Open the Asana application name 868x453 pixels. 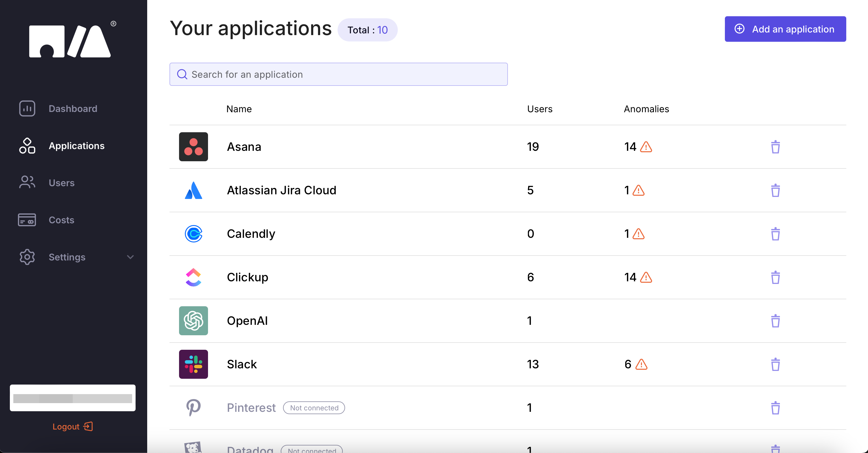tap(244, 147)
